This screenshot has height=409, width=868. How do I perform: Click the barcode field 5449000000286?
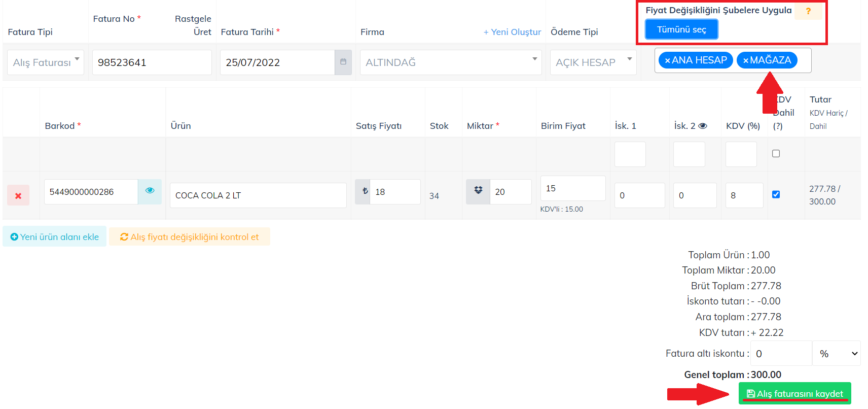[91, 192]
